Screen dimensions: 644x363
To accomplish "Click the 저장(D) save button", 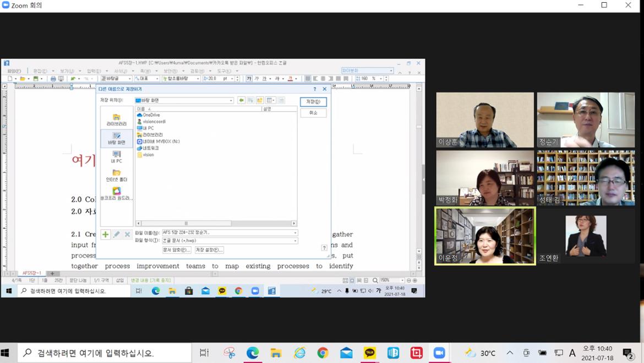I will click(x=313, y=102).
